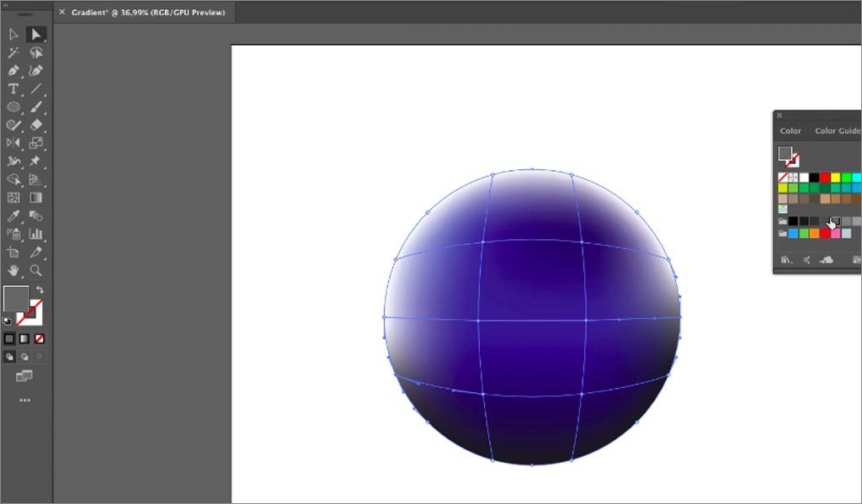
Task: Activate the Zoom tool
Action: click(35, 270)
